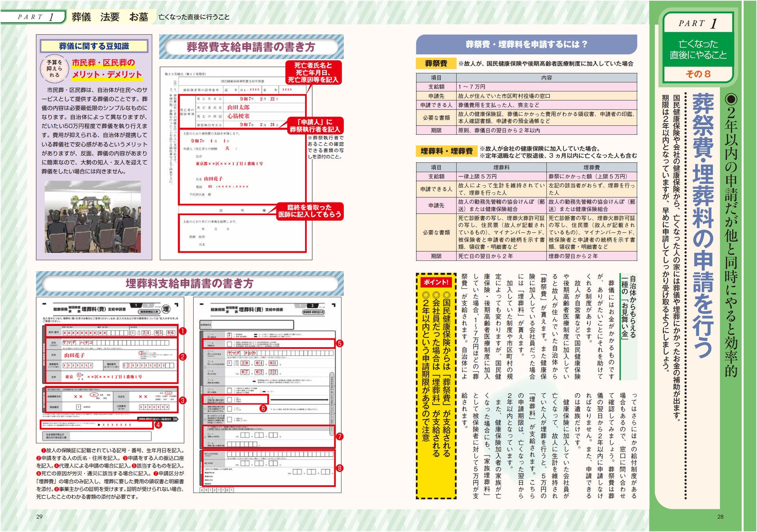Click red circle marker number 3
Image resolution: width=757 pixels, height=532 pixels.
pyautogui.click(x=183, y=400)
